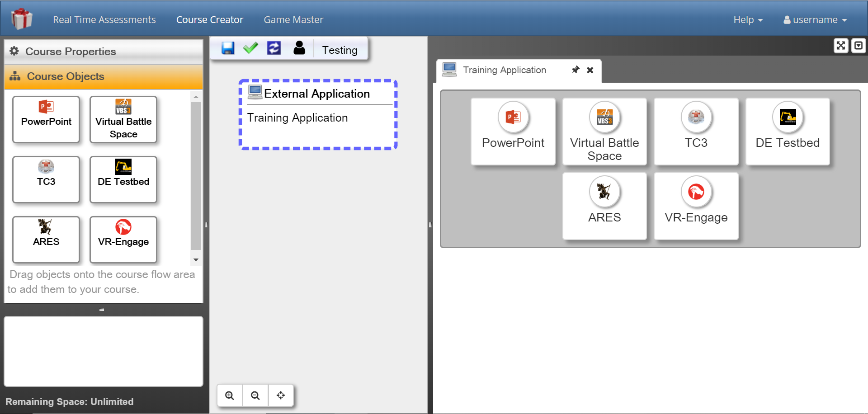Choose DE Testbed as training application
Image resolution: width=868 pixels, height=414 pixels.
tap(788, 132)
